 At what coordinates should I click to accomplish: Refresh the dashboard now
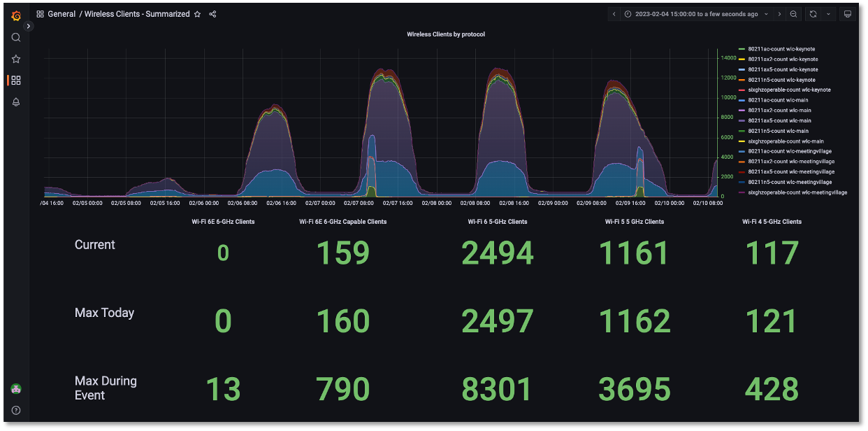tap(813, 14)
